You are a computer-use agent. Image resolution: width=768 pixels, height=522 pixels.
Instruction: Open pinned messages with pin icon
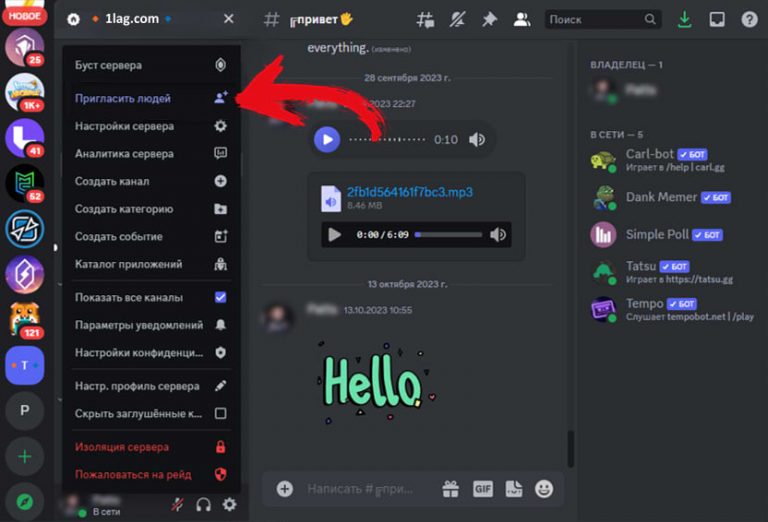tap(489, 19)
